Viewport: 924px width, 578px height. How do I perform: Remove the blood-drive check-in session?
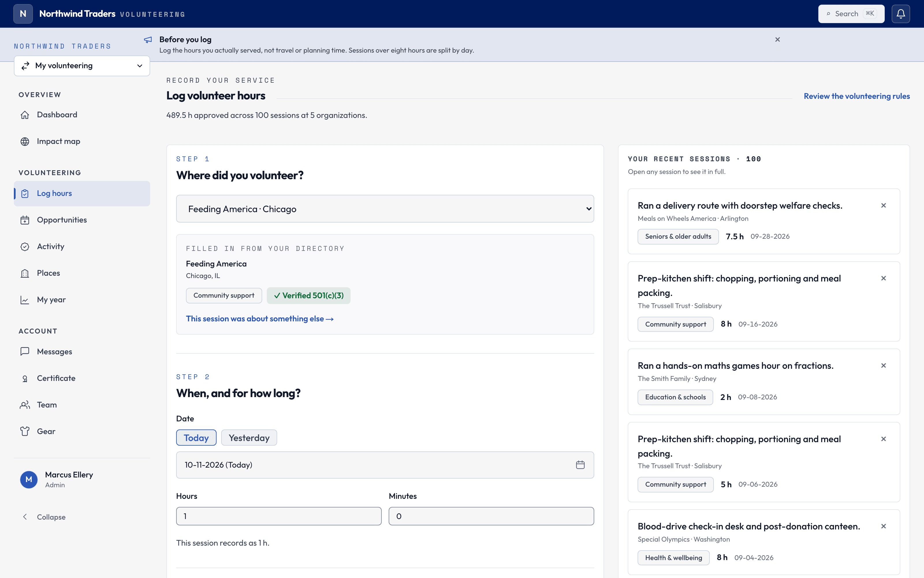[883, 526]
